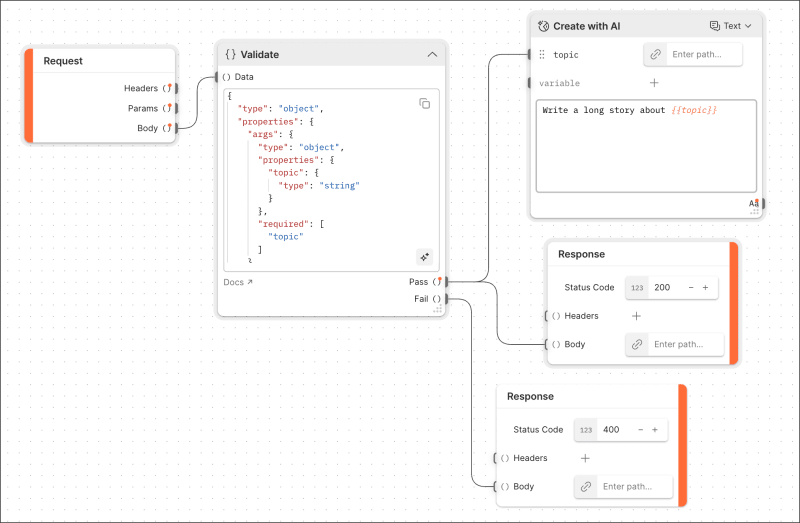Click the Request Params output port
The height and width of the screenshot is (523, 800).
click(x=176, y=108)
